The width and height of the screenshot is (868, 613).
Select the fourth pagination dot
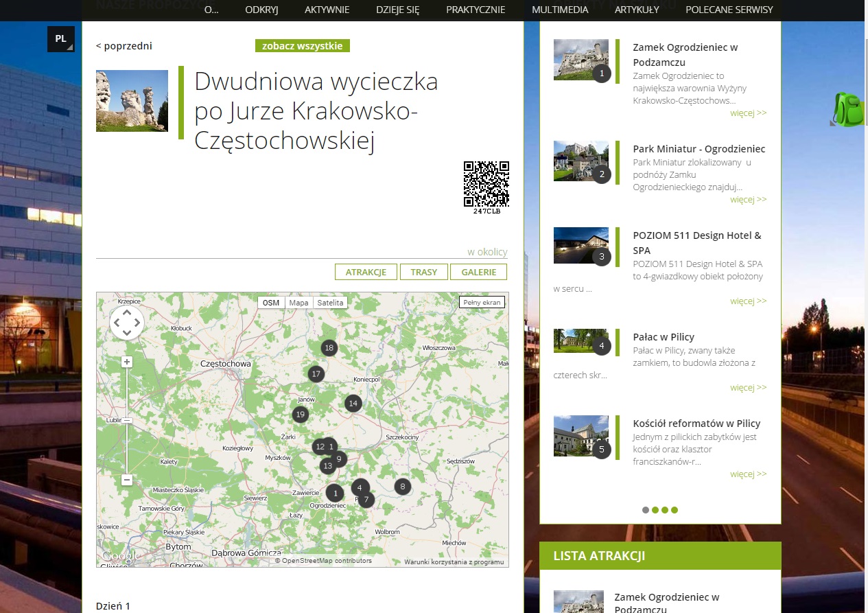coord(675,510)
